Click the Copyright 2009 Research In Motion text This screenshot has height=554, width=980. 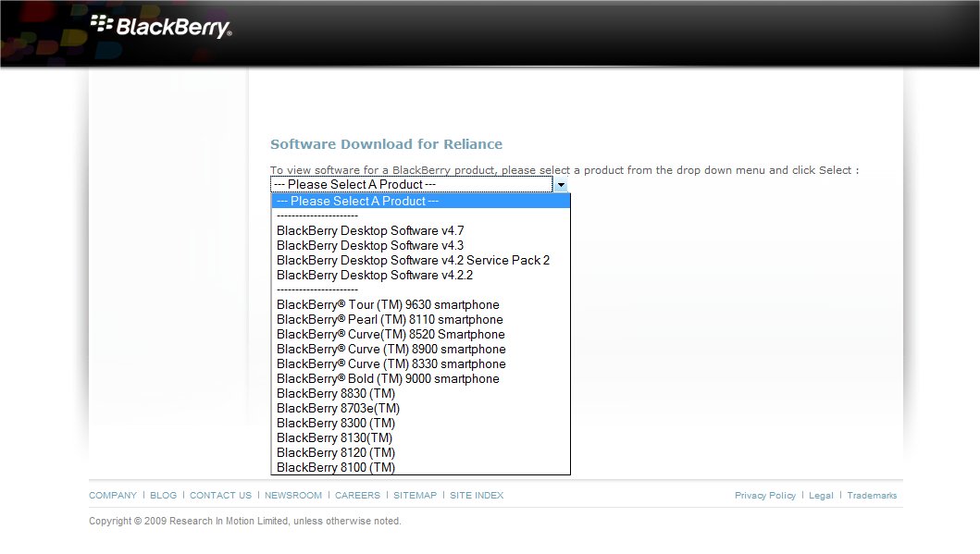[x=245, y=521]
